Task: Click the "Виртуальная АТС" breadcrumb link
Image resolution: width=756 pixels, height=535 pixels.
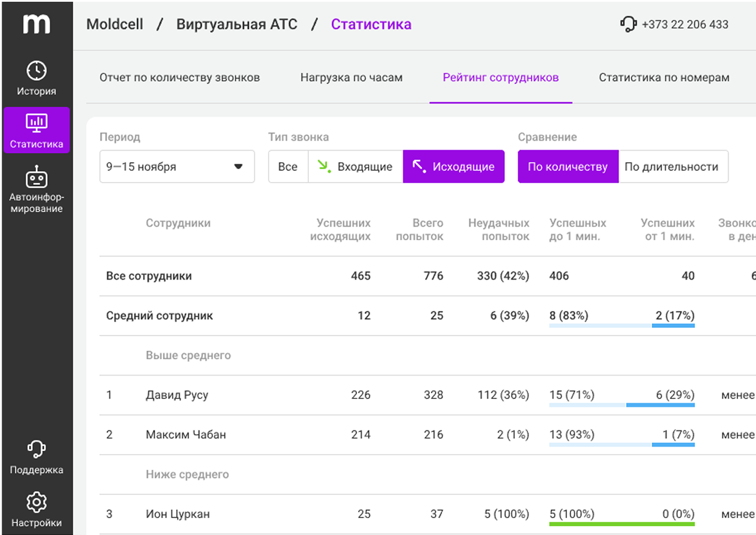Action: (x=237, y=24)
